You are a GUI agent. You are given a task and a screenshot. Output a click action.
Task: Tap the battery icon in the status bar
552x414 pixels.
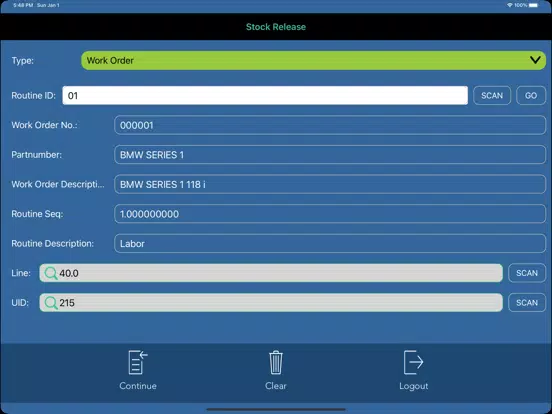533,5
